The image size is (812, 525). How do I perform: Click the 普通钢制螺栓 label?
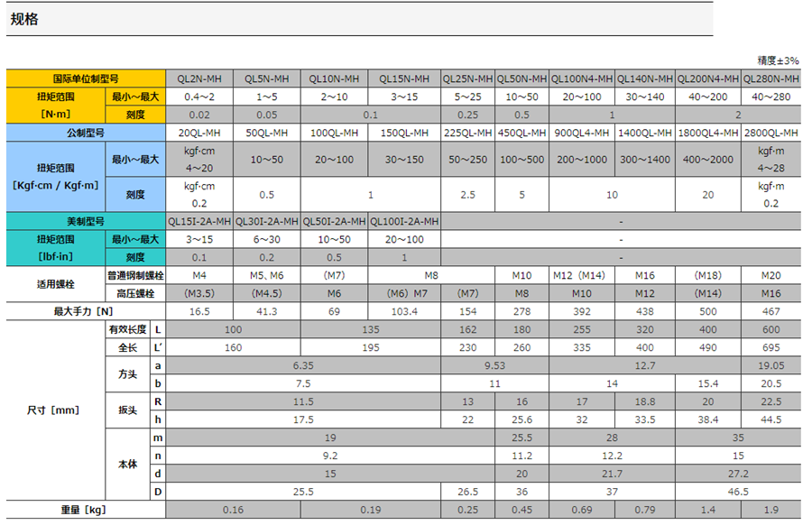coord(135,275)
